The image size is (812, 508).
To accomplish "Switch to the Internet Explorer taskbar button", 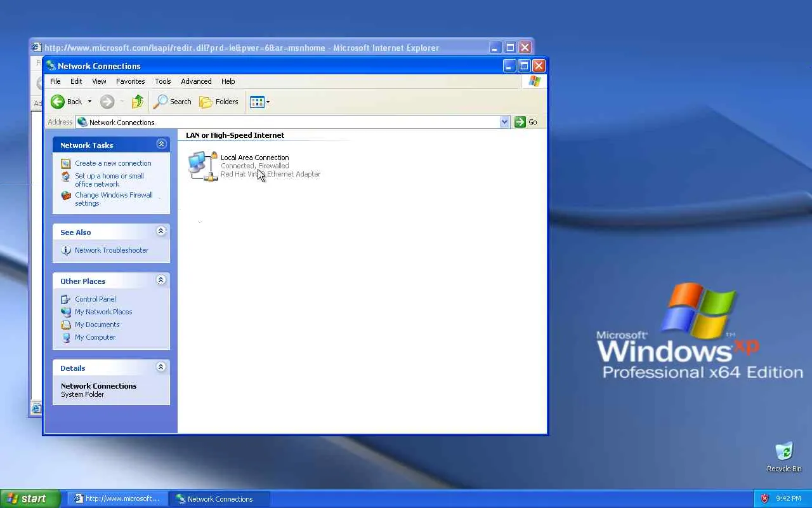I will click(119, 498).
